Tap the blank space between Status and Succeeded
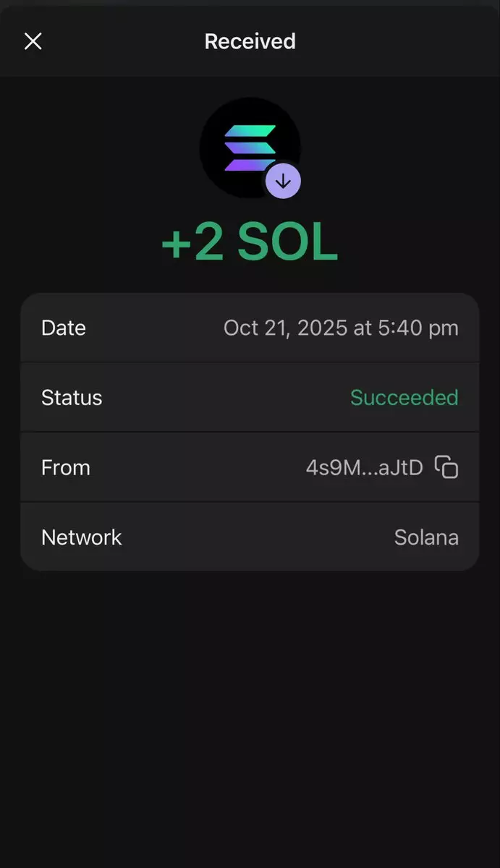 (x=224, y=397)
